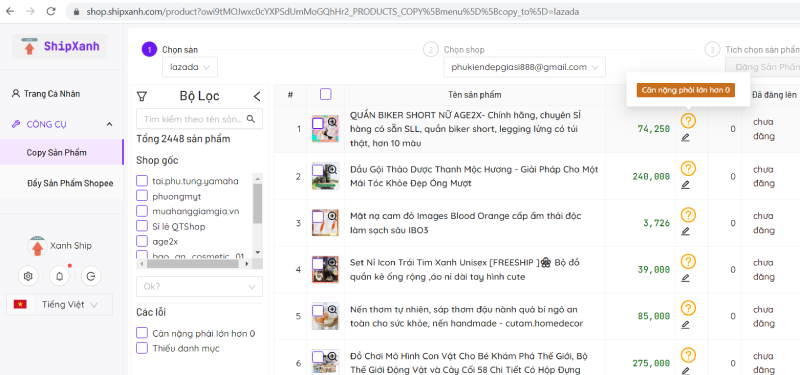800x375 pixels.
Task: Zoom image icon for QUẦN BIKER SHORT product
Action: coord(332,122)
